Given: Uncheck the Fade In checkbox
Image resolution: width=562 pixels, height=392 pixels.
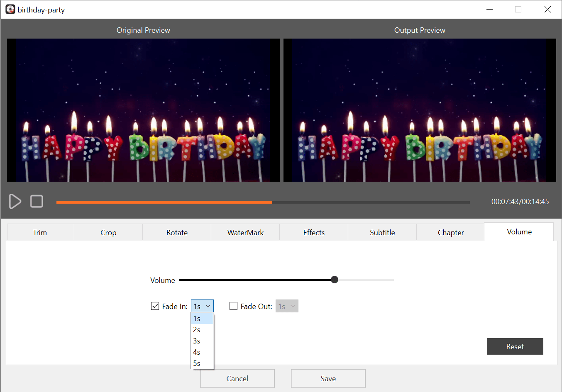Looking at the screenshot, I should (155, 306).
